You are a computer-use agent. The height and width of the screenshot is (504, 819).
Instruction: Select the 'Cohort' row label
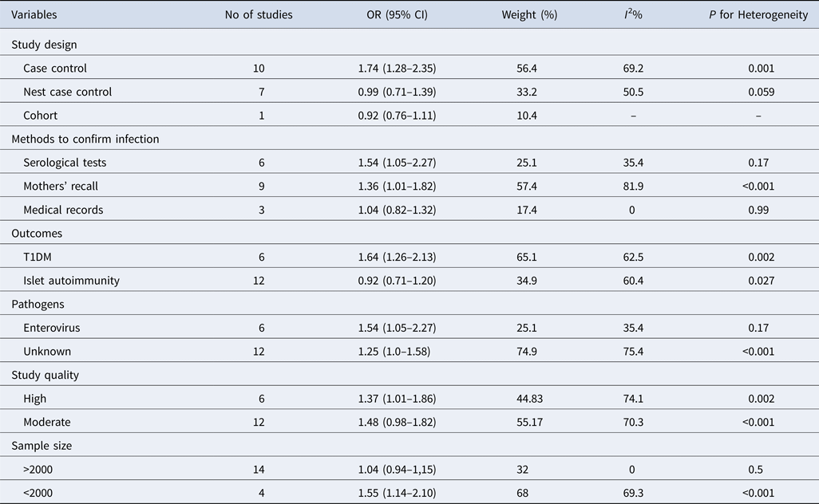click(41, 116)
